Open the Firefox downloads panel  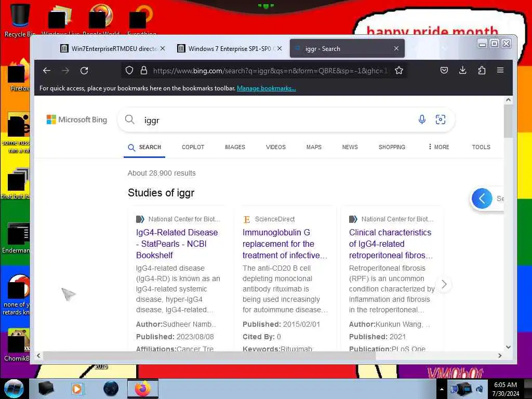pyautogui.click(x=463, y=71)
